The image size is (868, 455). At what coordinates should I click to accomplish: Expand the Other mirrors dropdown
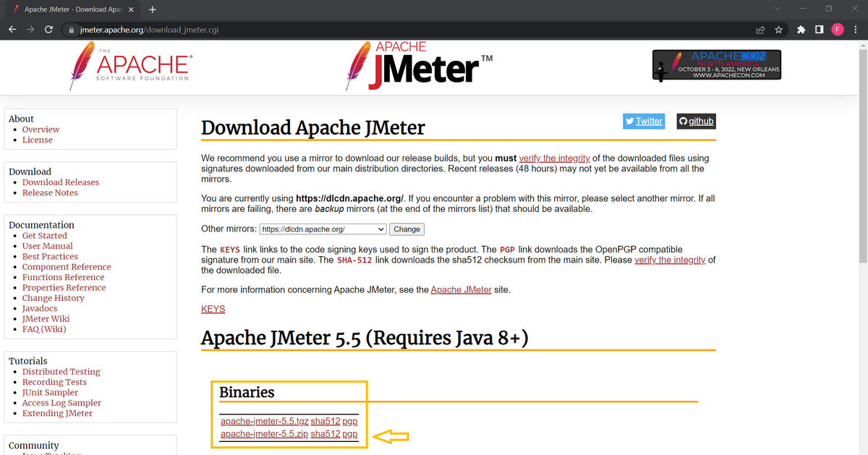click(323, 229)
